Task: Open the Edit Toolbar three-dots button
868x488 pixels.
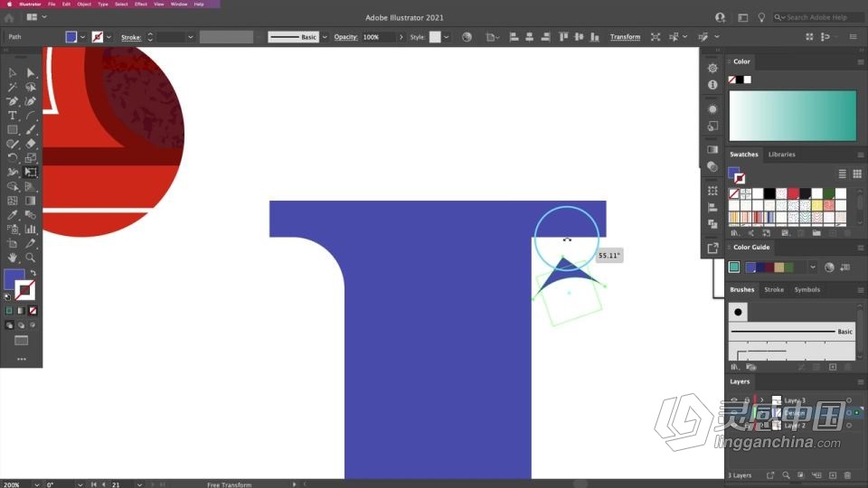Action: coord(22,359)
